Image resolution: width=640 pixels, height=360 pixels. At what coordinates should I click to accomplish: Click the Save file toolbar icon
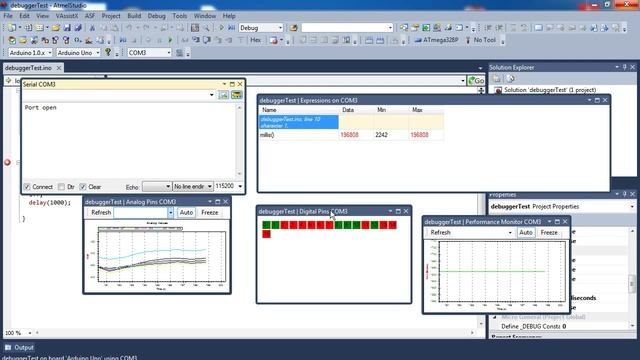[x=67, y=28]
